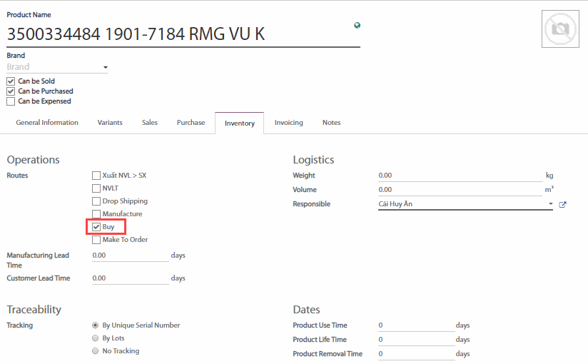The image size is (588, 364).
Task: Edit the Product Name text field
Action: click(178, 34)
